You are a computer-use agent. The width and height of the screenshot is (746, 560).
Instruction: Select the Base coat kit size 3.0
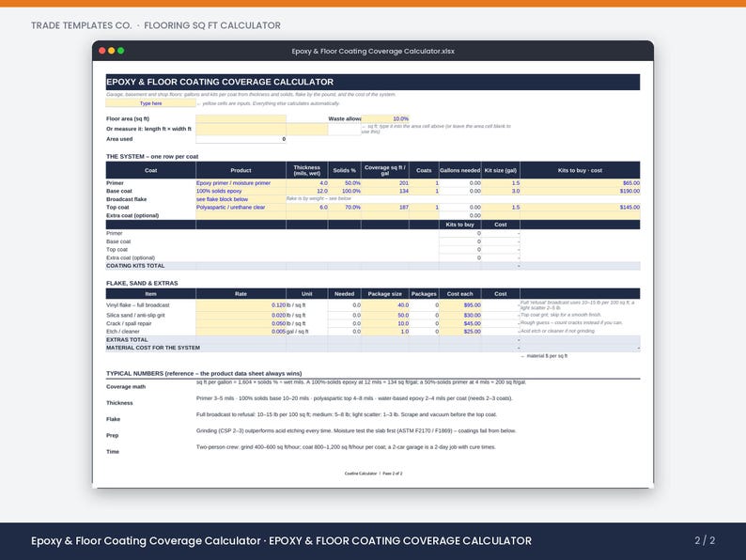pos(501,191)
